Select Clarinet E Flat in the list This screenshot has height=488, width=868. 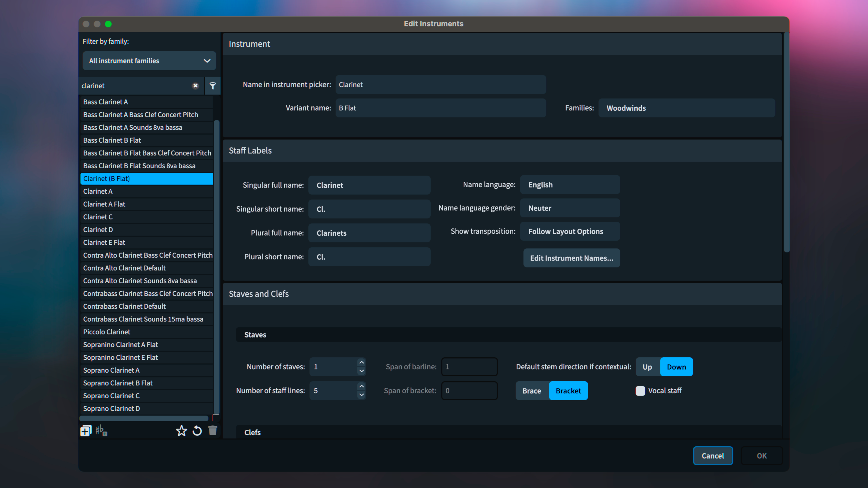(104, 242)
